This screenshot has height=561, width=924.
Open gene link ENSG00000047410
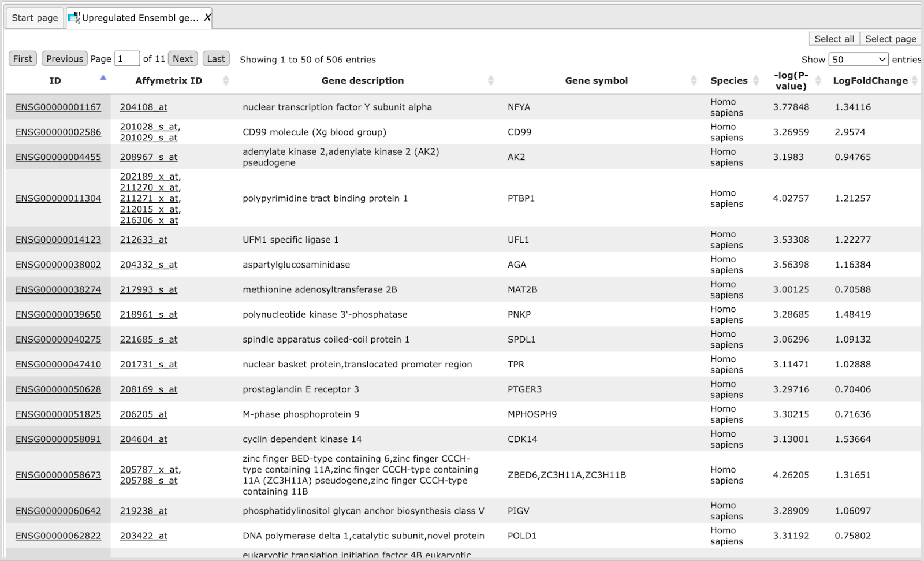click(58, 364)
